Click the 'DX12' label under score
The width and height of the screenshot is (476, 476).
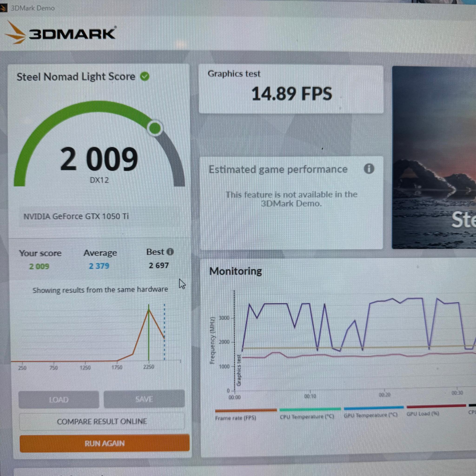[x=99, y=180]
